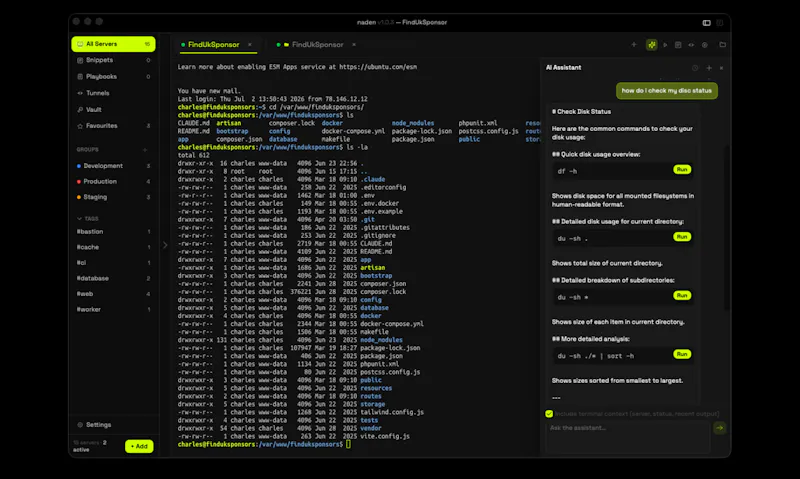Collapse the sidebar with the chevron handle

(165, 245)
